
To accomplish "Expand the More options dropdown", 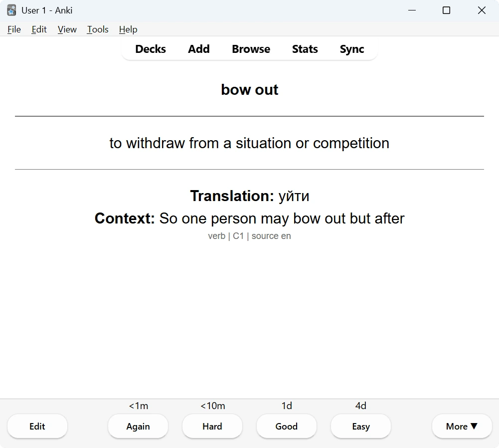I will pyautogui.click(x=462, y=426).
